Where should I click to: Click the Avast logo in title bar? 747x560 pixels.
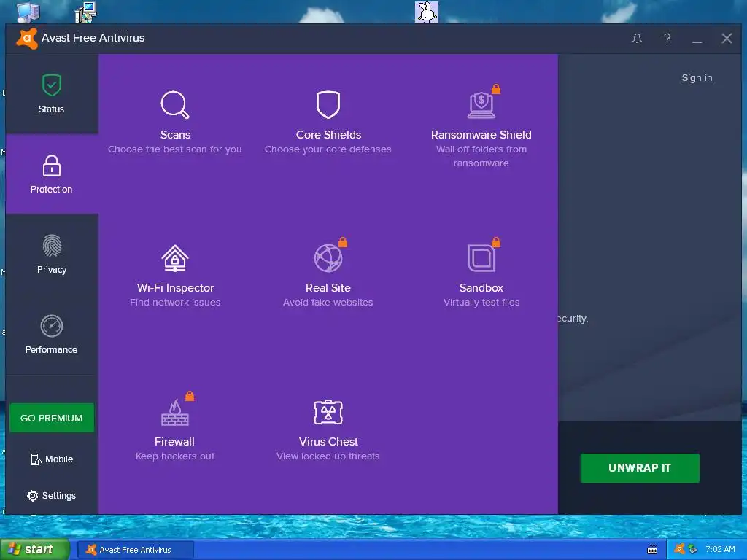[27, 38]
